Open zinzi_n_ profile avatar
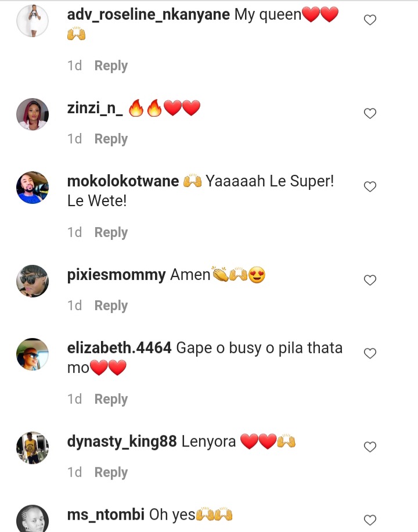This screenshot has width=418, height=532. (33, 114)
